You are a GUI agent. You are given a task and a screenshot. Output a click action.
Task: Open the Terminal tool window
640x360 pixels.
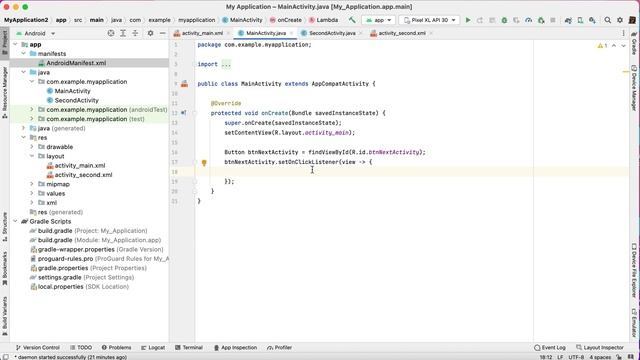click(x=189, y=348)
